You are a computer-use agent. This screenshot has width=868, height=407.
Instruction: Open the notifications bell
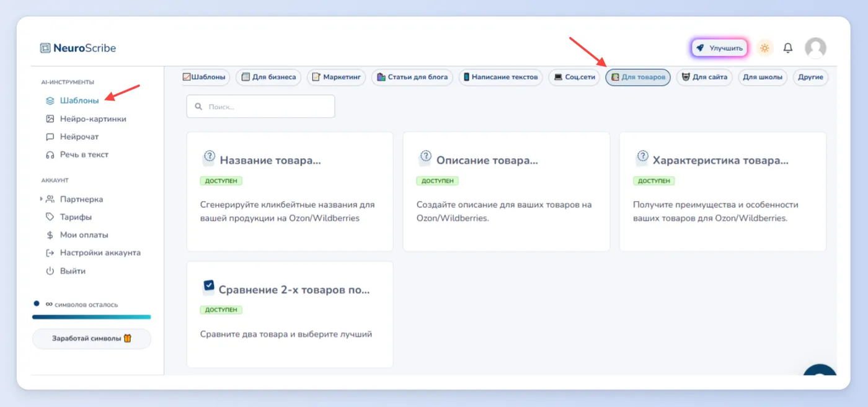788,48
